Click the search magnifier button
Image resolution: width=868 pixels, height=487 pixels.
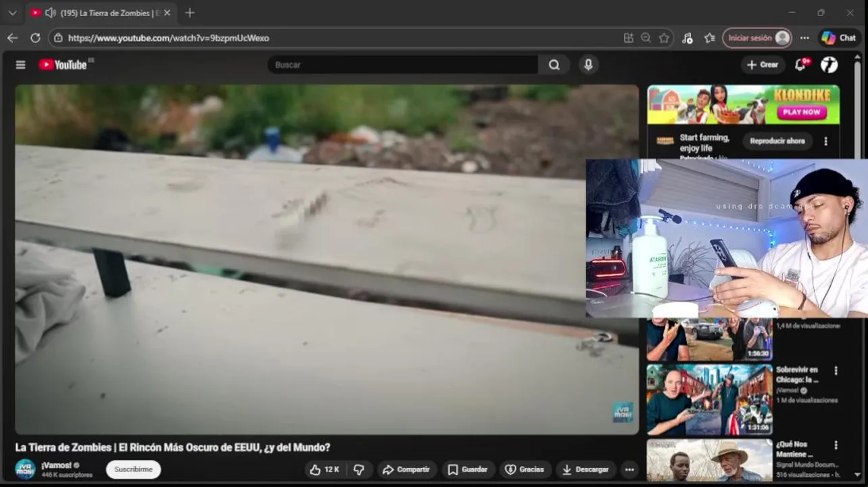(554, 65)
